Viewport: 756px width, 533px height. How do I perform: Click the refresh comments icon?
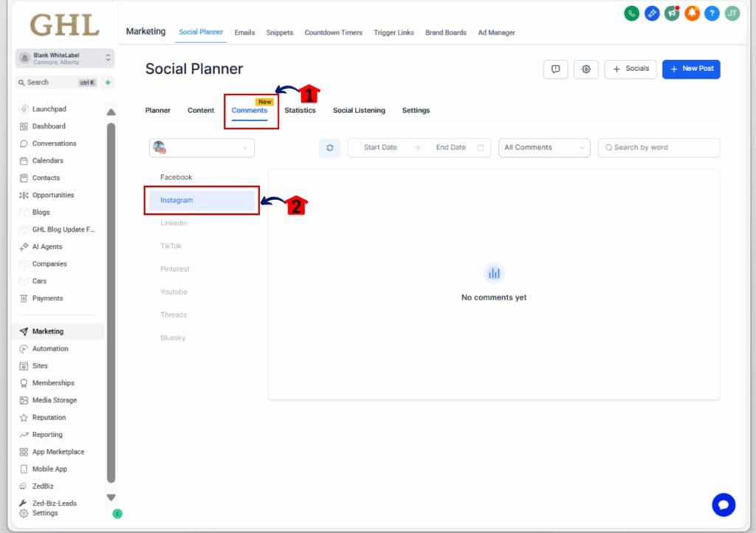(329, 148)
